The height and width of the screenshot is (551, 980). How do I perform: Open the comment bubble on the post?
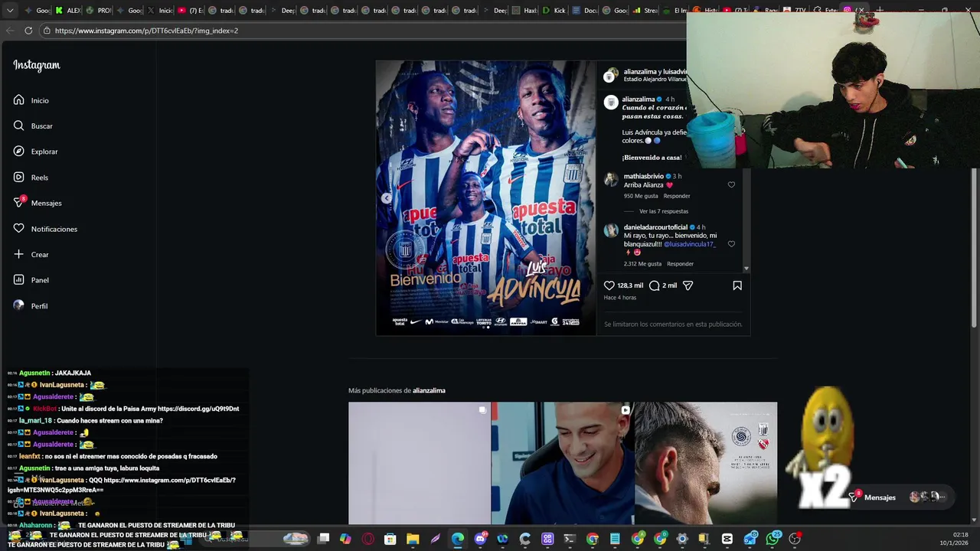tap(655, 285)
